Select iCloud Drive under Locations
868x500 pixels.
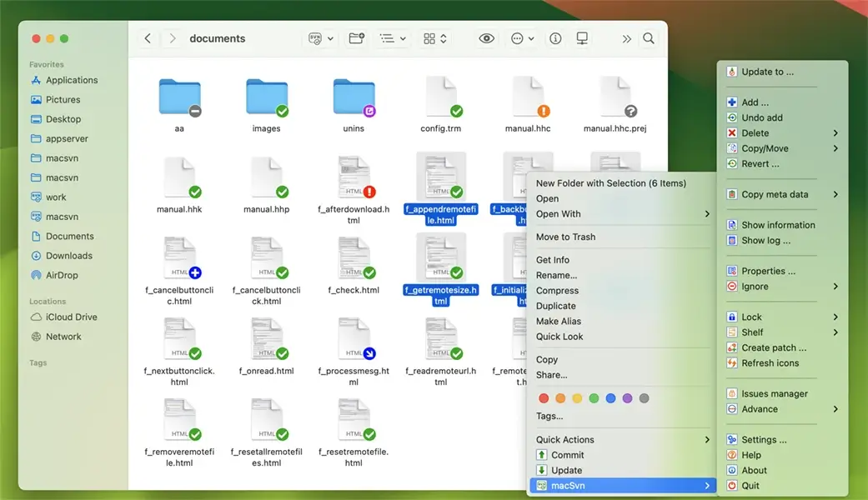(63, 317)
